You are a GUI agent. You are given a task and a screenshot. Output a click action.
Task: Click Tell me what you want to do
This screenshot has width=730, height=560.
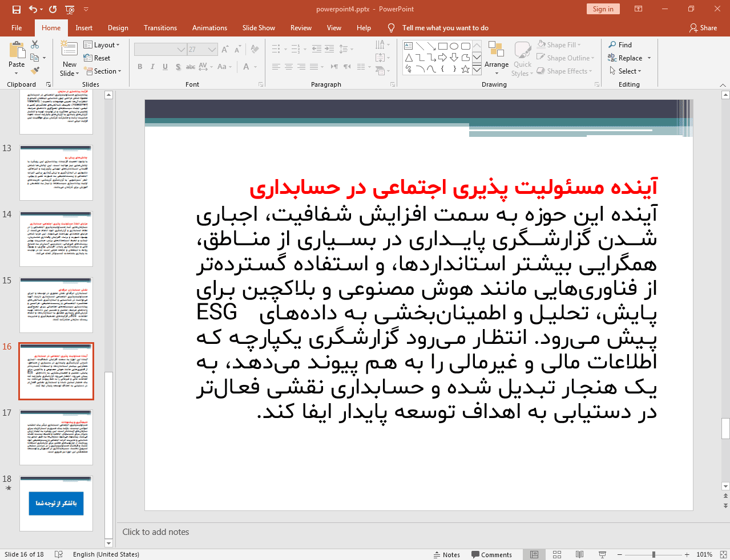point(445,28)
